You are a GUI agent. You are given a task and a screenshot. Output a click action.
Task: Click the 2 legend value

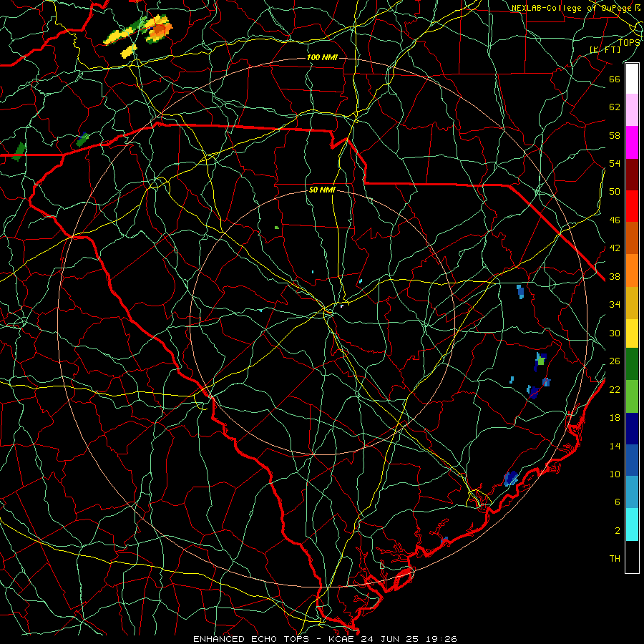618,531
